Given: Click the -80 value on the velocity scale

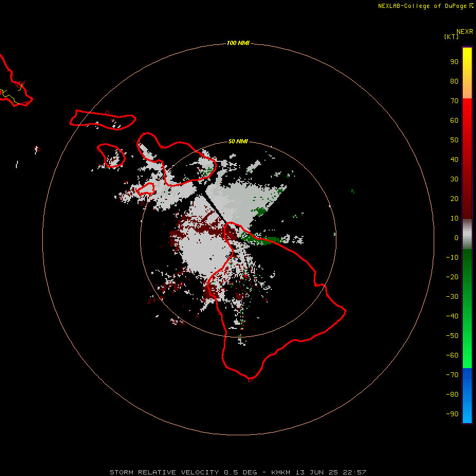Looking at the screenshot, I should [x=452, y=395].
